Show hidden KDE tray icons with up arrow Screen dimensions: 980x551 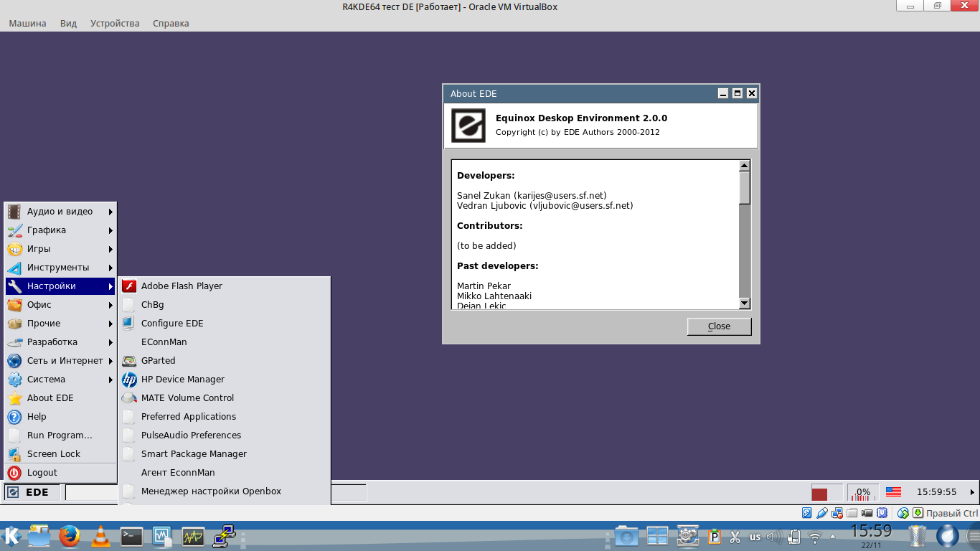(832, 536)
